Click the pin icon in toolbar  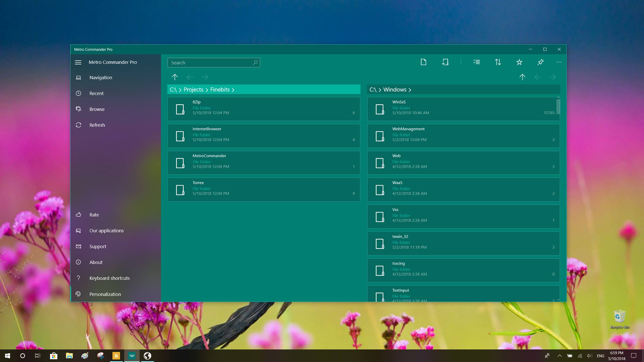540,62
